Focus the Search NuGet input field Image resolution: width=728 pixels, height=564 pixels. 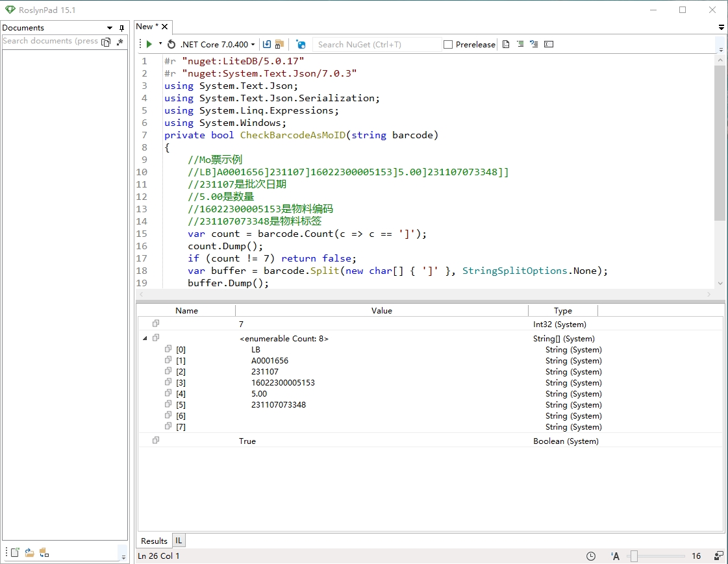(375, 44)
